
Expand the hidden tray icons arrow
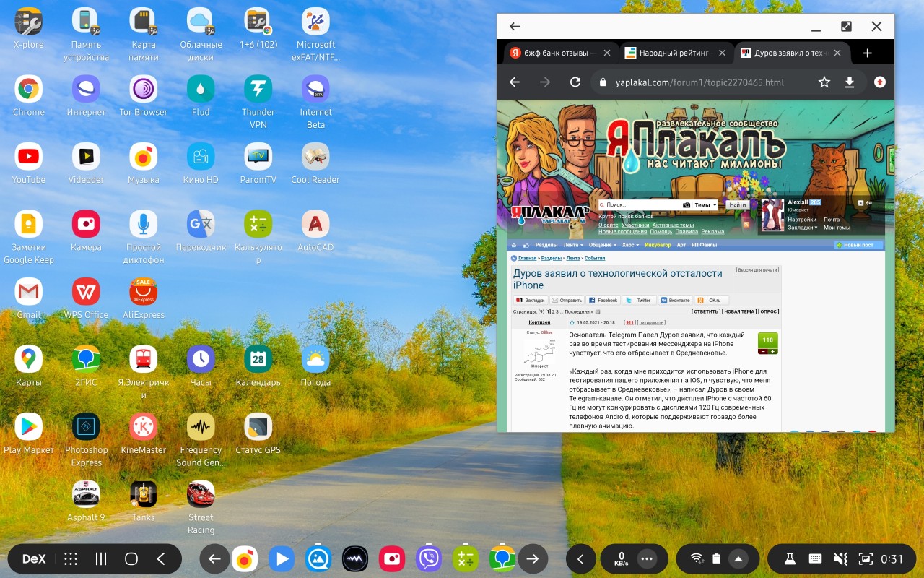pos(738,558)
